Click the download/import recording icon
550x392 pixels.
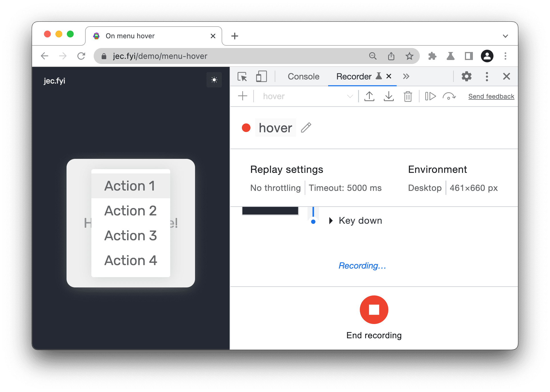tap(388, 97)
